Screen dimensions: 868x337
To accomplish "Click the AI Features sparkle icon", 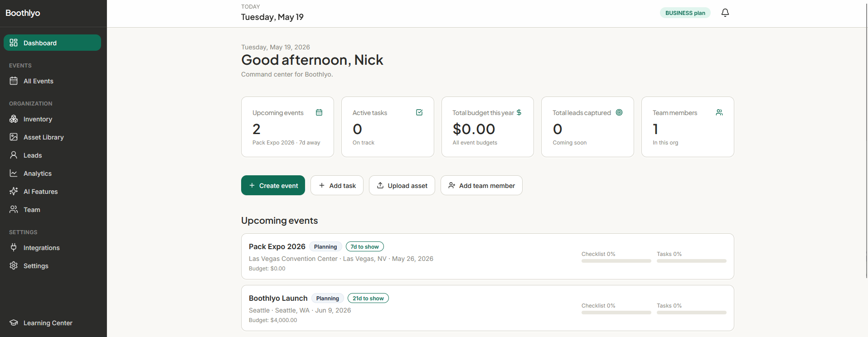I will [x=14, y=191].
